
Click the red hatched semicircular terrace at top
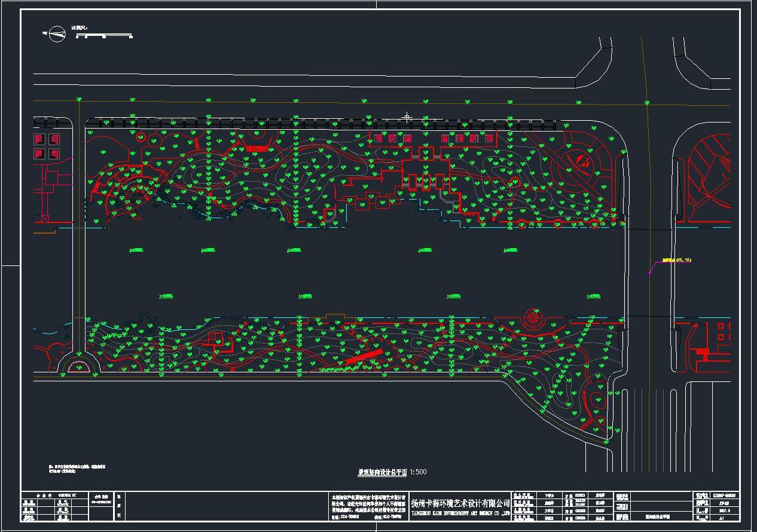pyautogui.click(x=257, y=147)
